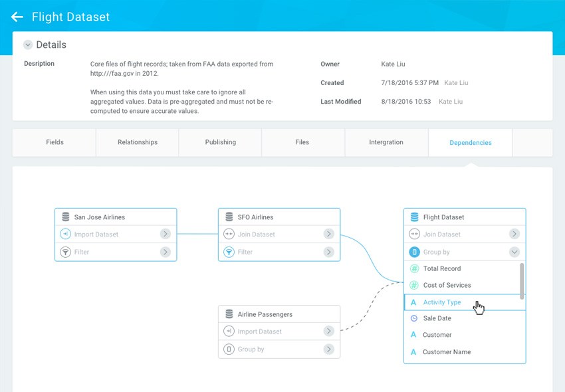Viewport: 565px width, 392px height.
Task: Select the Cost of Services field
Action: click(447, 286)
